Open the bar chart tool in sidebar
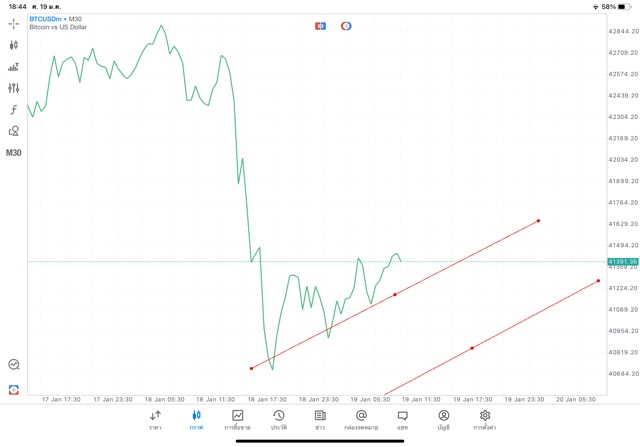Screen dimensions: 640x447 [x=14, y=67]
